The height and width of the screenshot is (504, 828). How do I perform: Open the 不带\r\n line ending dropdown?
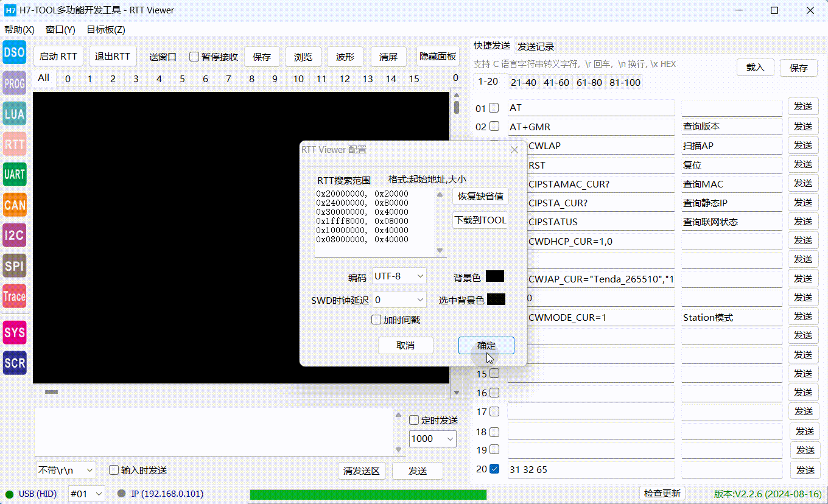[66, 470]
